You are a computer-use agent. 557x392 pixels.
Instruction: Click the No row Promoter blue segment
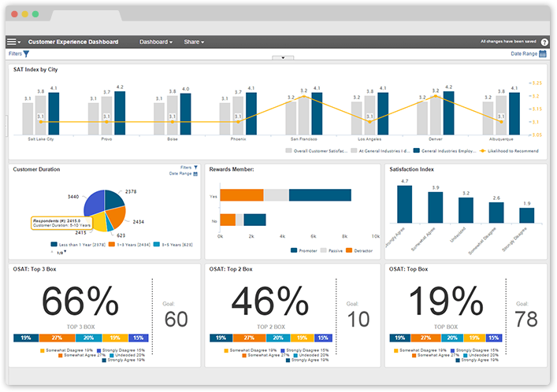click(x=254, y=220)
